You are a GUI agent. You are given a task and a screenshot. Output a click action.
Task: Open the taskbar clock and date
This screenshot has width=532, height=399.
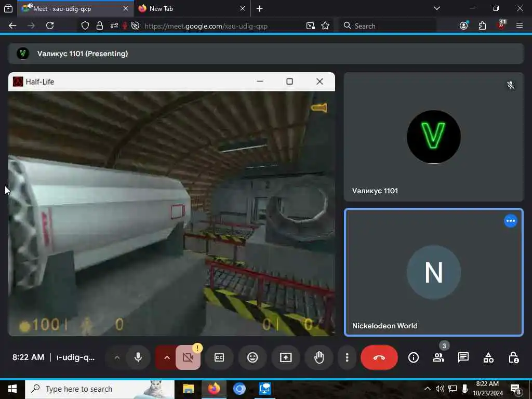click(488, 389)
